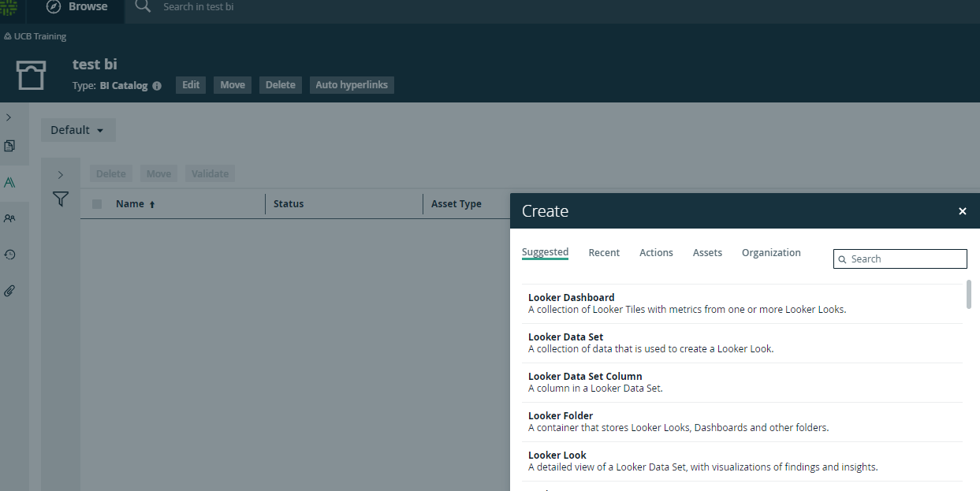This screenshot has width=980, height=491.
Task: Click the info icon next to BI Catalog
Action: pyautogui.click(x=157, y=86)
